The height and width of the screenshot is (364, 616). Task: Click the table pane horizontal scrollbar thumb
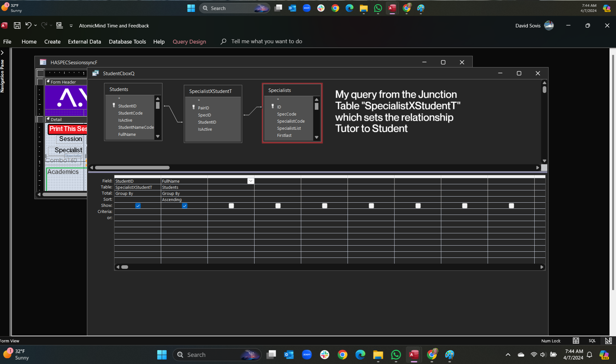click(132, 168)
